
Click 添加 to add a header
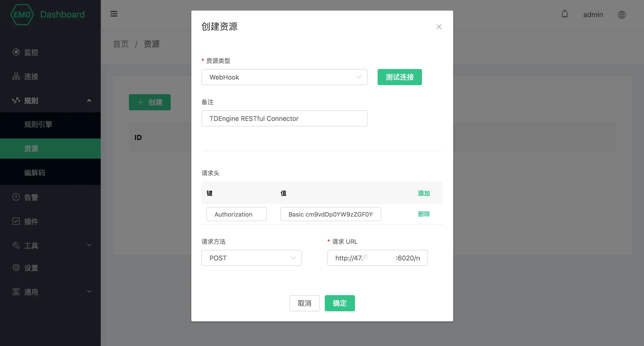424,193
